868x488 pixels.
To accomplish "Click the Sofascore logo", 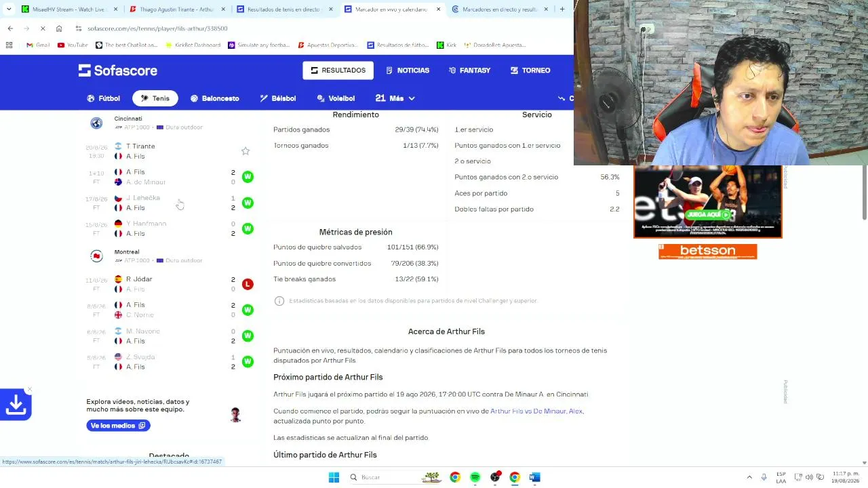I will pos(117,70).
